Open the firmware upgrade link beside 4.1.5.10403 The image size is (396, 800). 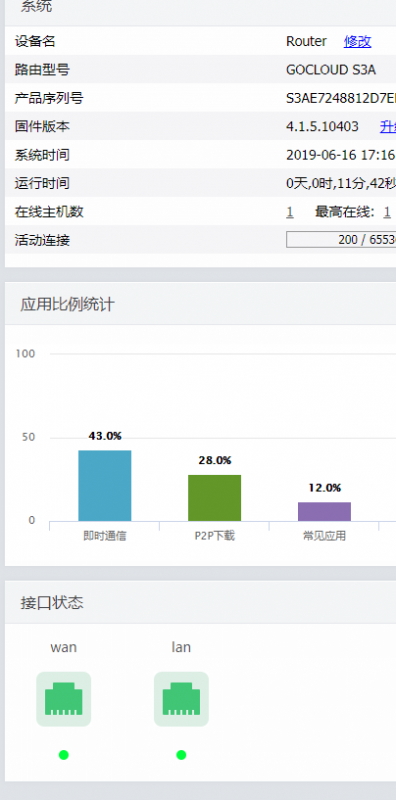pos(388,127)
